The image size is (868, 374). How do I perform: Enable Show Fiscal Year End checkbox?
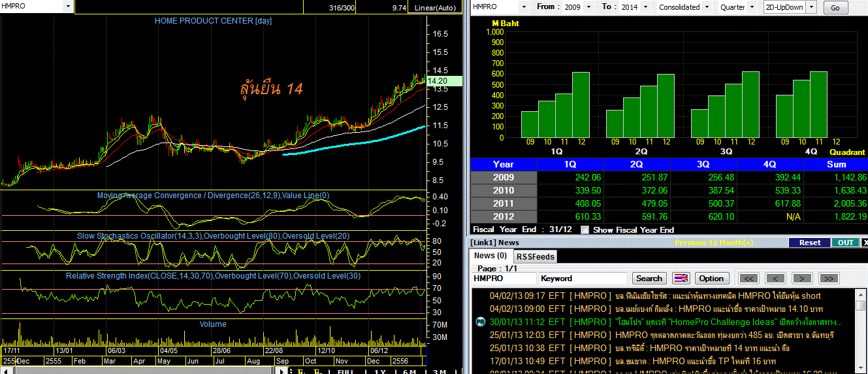585,229
